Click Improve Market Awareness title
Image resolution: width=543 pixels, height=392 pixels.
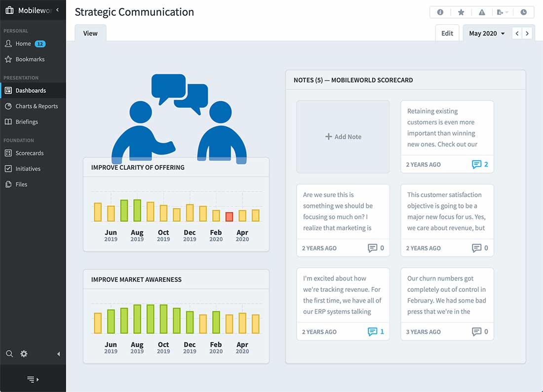[136, 279]
